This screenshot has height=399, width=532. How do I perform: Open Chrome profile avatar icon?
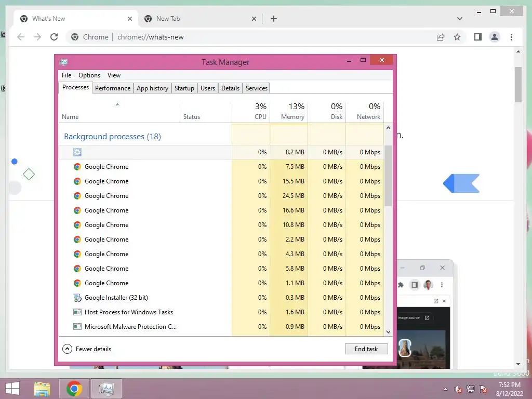pos(495,37)
